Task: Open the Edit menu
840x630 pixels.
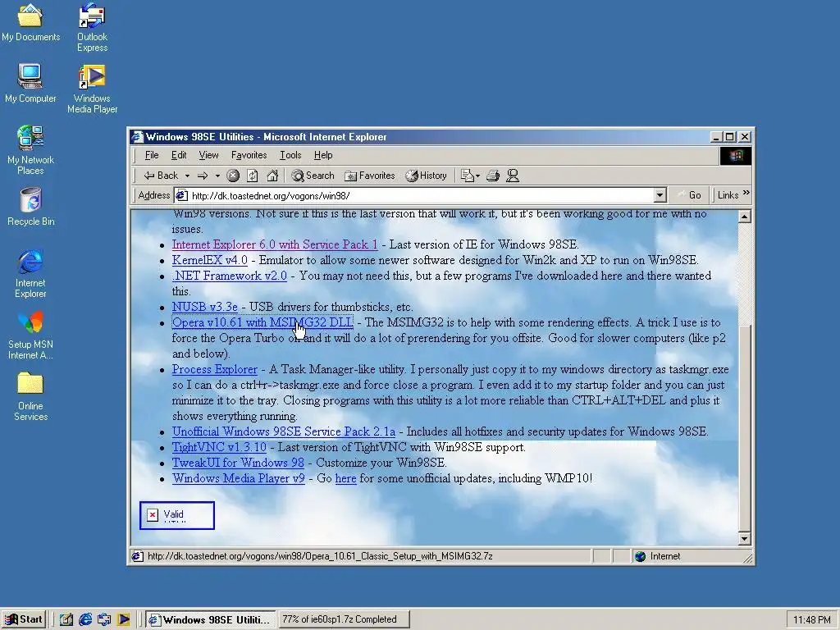Action: [179, 155]
